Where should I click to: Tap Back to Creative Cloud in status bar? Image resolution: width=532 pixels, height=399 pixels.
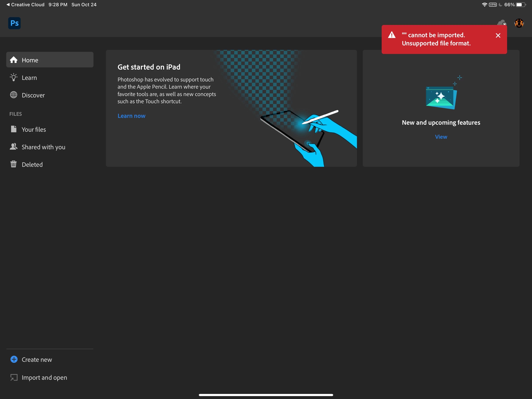click(x=25, y=4)
